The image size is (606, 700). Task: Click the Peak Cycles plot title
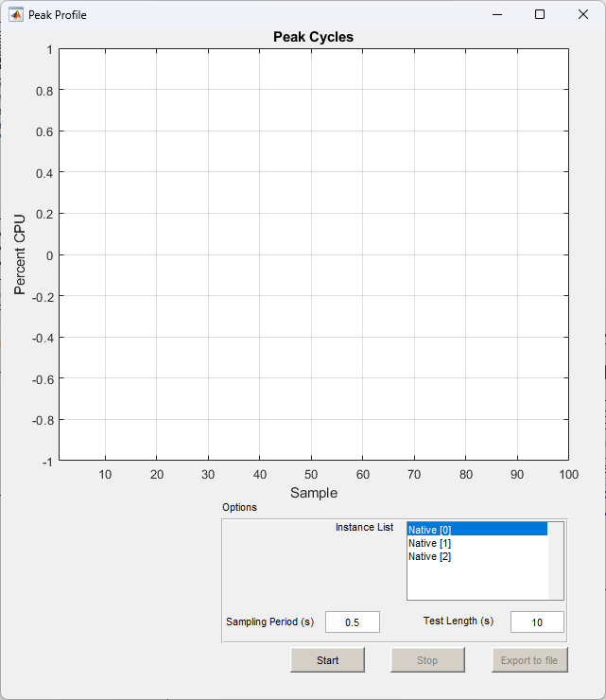coord(313,37)
